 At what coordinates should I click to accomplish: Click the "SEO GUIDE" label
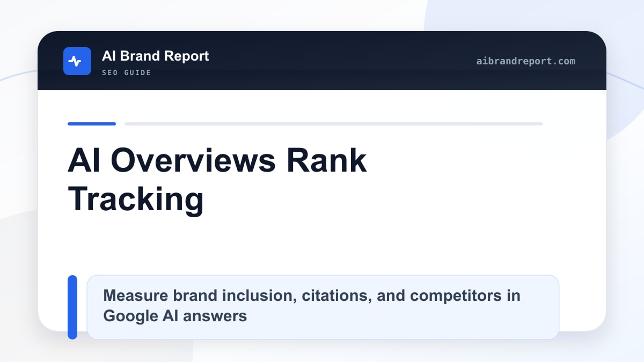pyautogui.click(x=127, y=73)
